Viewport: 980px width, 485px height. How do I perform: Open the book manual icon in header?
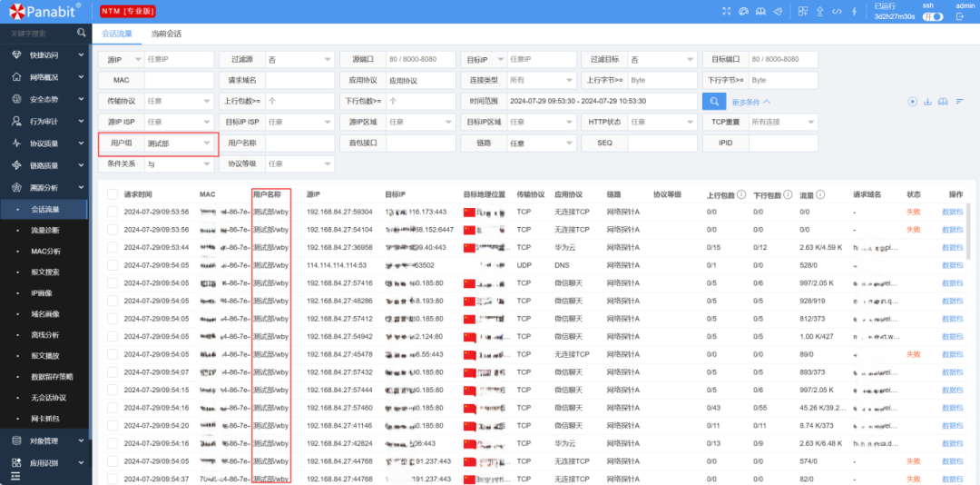tap(760, 11)
